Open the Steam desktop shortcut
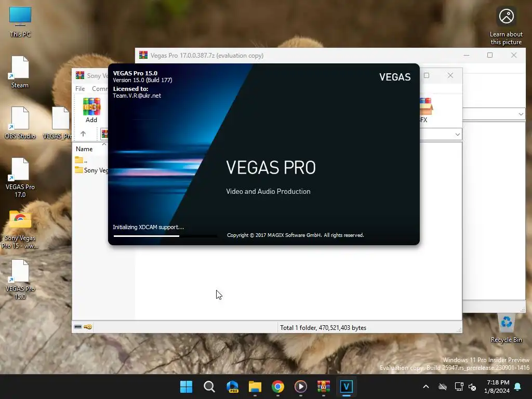Screen dimensions: 532x399 tap(20, 72)
